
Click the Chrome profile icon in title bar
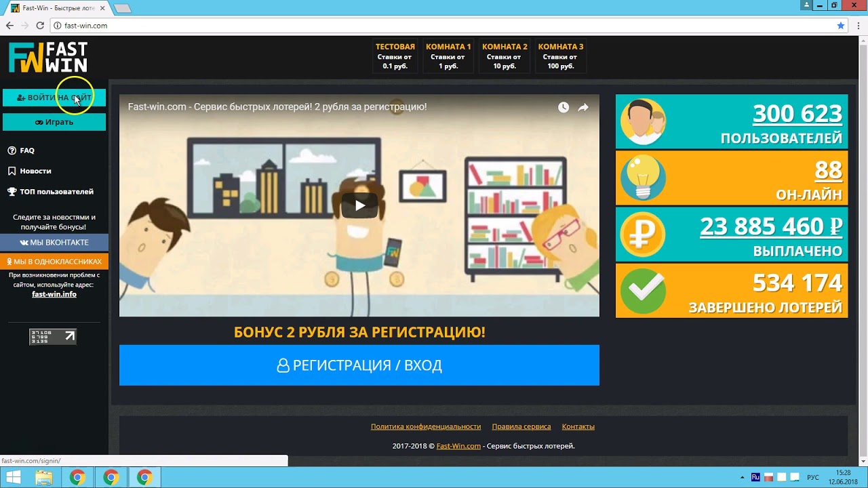[806, 5]
